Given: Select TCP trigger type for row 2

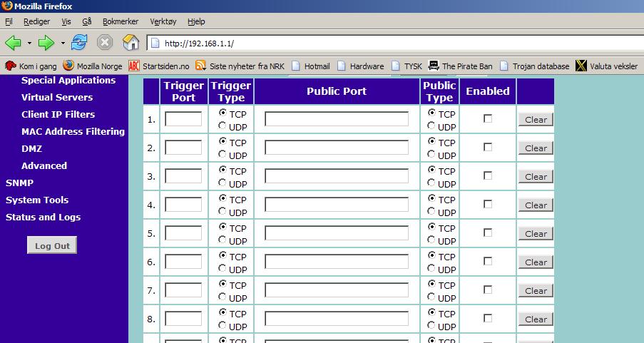Looking at the screenshot, I should point(223,141).
